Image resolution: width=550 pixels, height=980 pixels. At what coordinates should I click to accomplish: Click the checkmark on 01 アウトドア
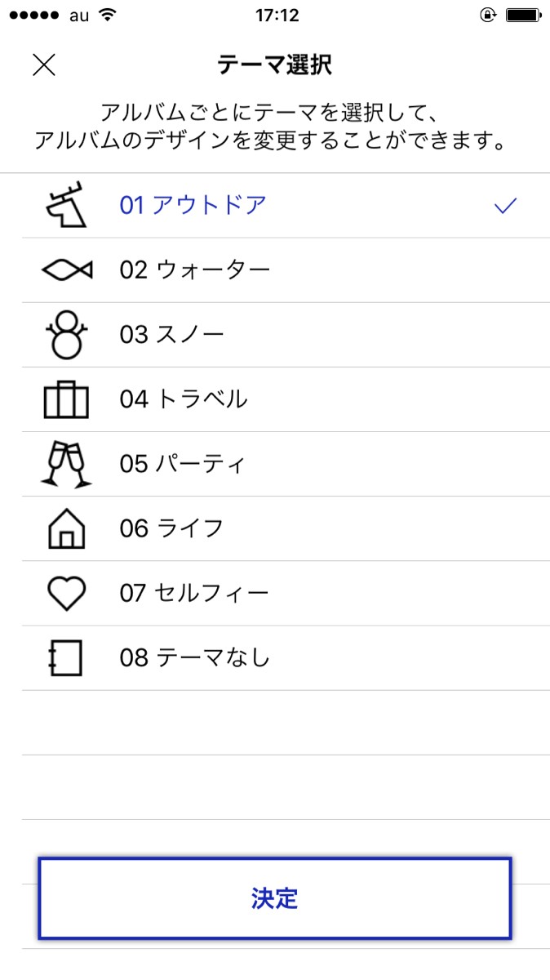tap(506, 206)
